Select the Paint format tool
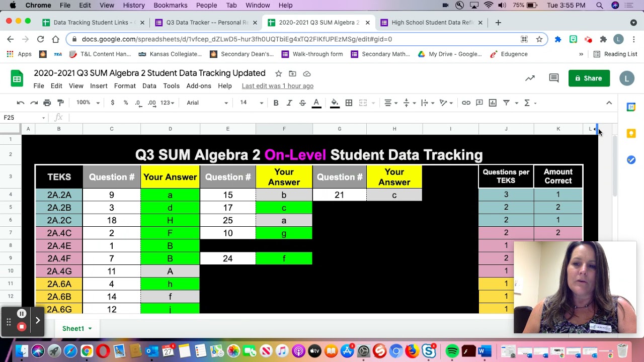Viewport: 644px width, 362px height. point(60,103)
